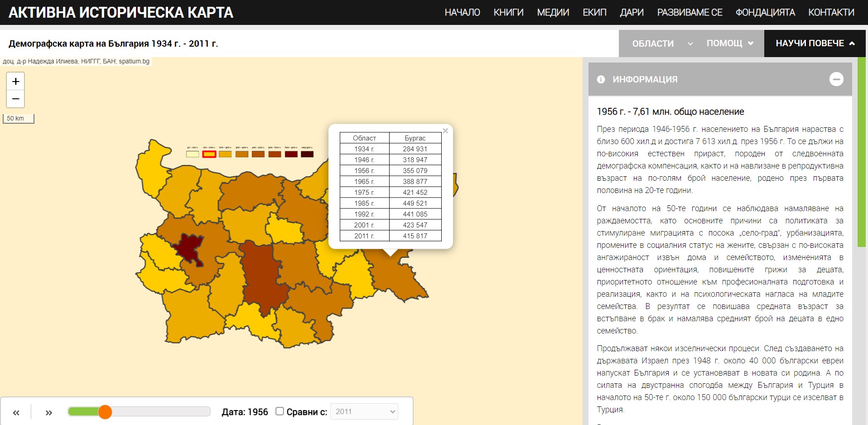Click the info icon beside ИНФОРМАЦИЯ
Screen dimensions: 868x425
(601, 79)
